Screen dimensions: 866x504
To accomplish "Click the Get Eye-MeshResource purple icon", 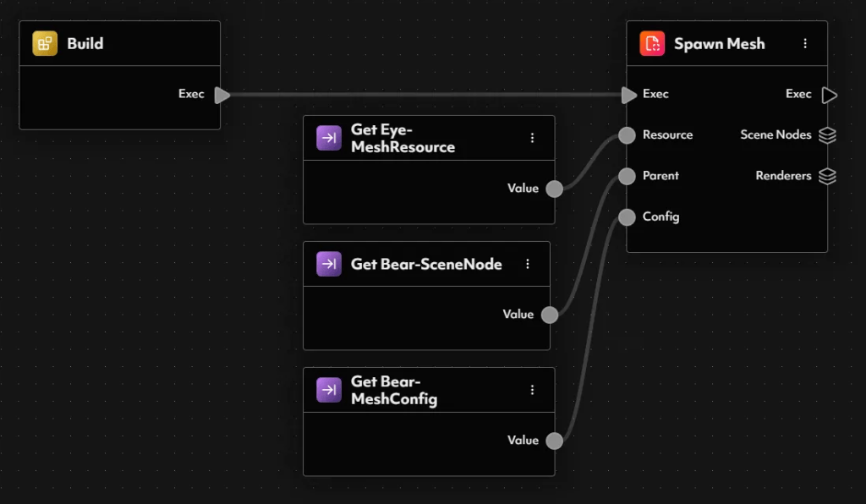I will click(329, 138).
